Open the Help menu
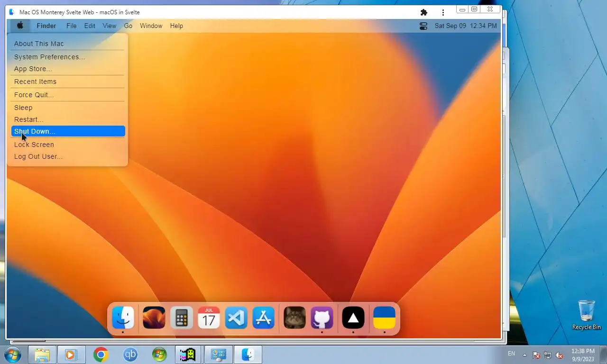This screenshot has width=607, height=364. pos(176,26)
